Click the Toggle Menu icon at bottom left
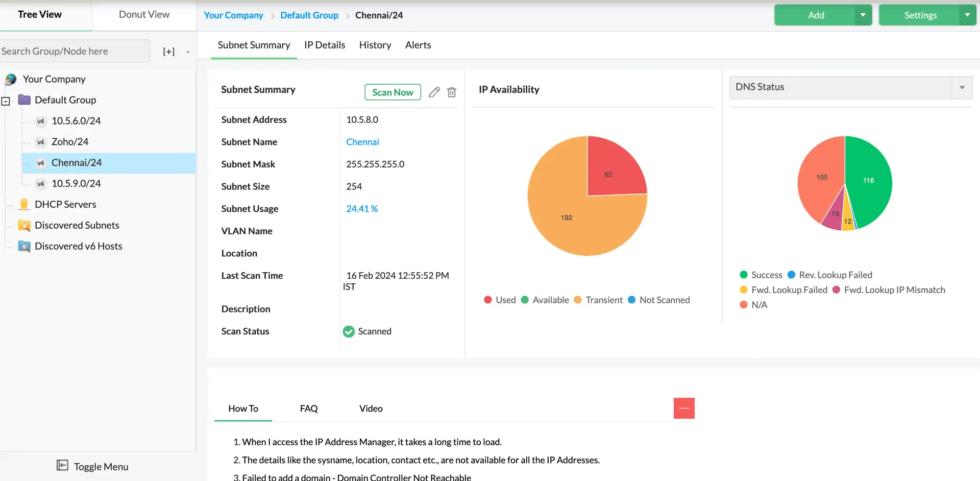Image resolution: width=980 pixels, height=481 pixels. coord(62,465)
